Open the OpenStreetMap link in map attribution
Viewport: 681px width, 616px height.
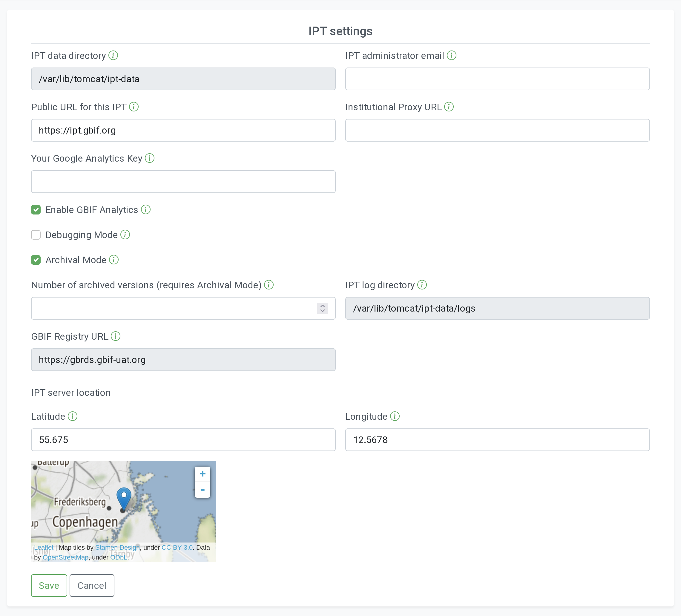click(x=65, y=557)
